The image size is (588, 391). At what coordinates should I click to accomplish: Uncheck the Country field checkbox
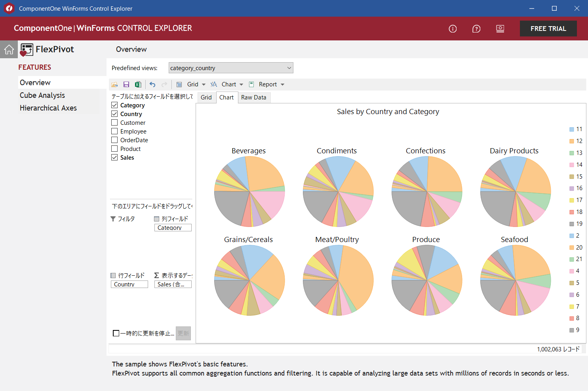click(x=114, y=114)
